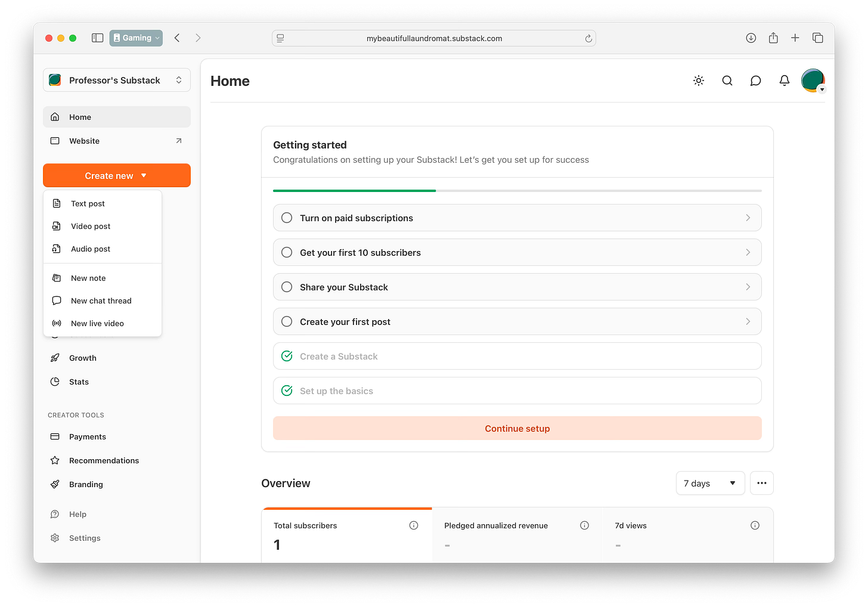Select New live video from the menu
The height and width of the screenshot is (607, 868).
coord(103,323)
